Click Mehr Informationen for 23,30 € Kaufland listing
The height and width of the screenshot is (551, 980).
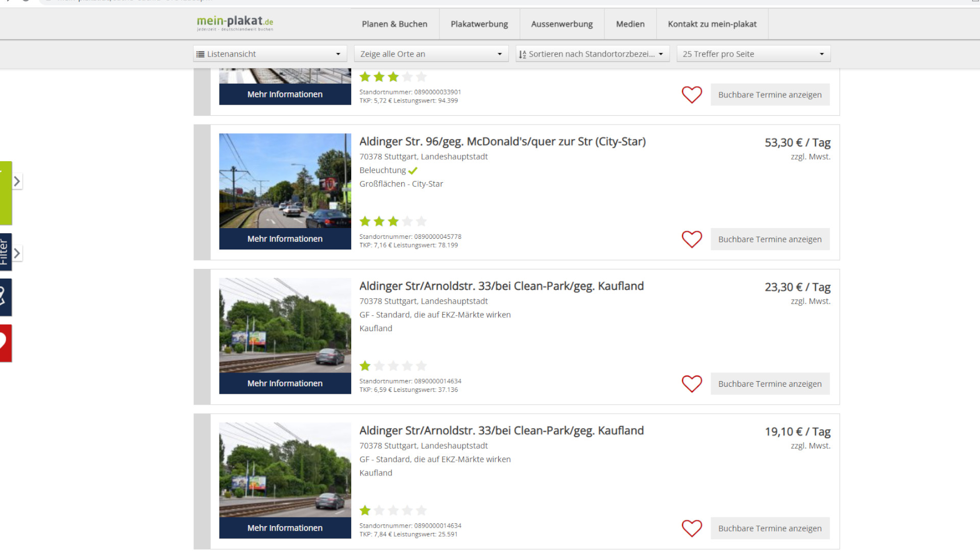(285, 383)
